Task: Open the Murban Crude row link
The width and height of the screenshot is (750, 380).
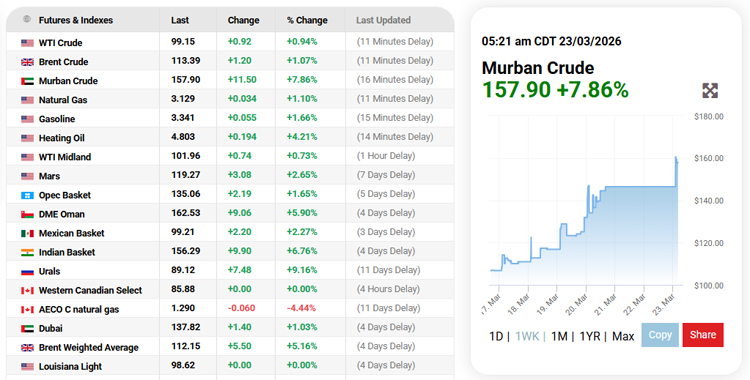Action: pos(68,81)
